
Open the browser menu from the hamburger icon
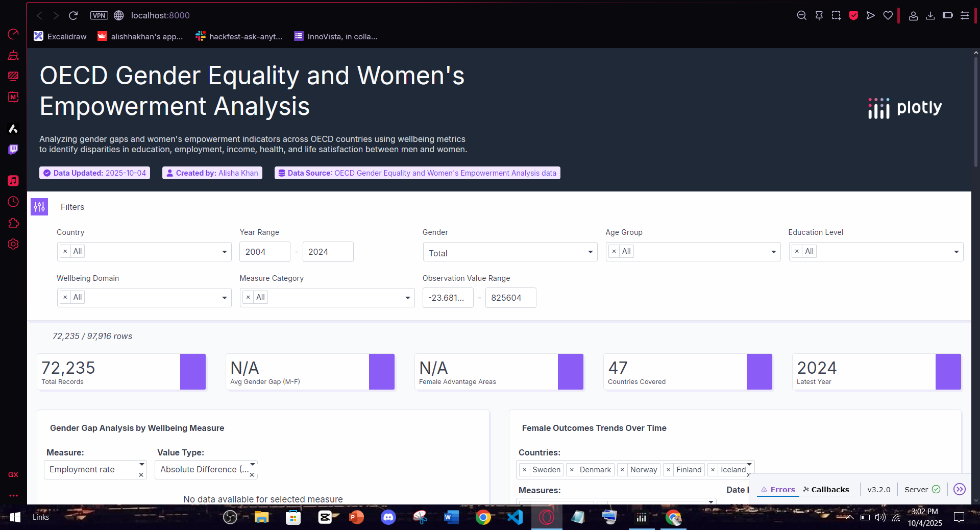(965, 15)
